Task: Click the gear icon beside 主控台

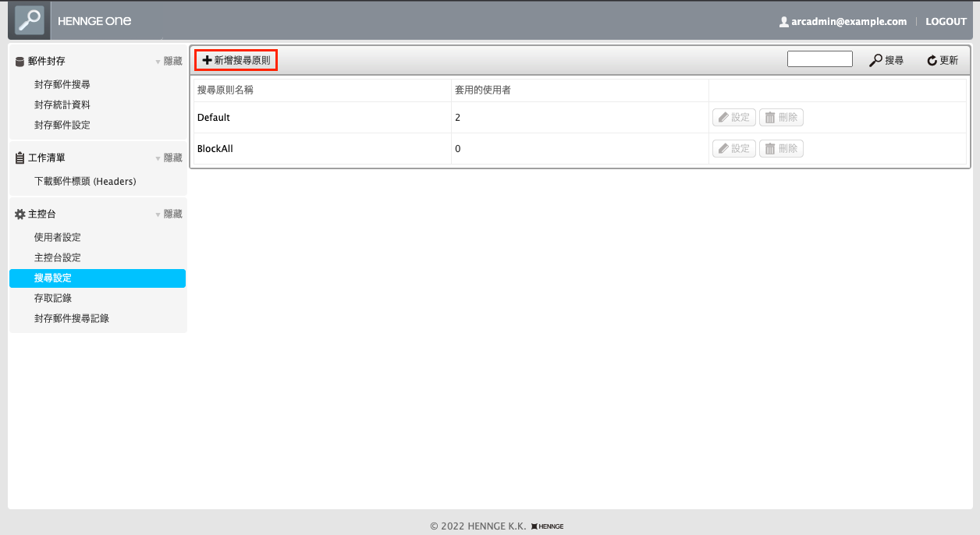Action: [x=20, y=214]
